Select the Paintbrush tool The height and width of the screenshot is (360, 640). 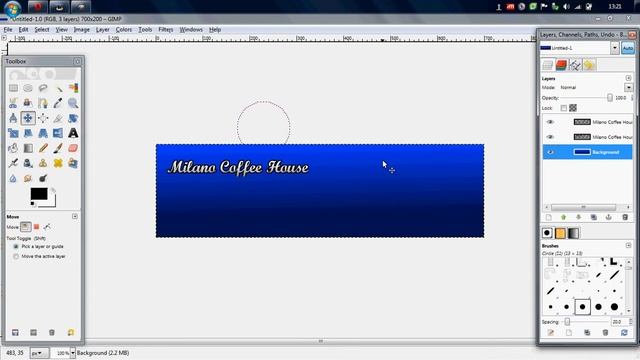[x=58, y=148]
